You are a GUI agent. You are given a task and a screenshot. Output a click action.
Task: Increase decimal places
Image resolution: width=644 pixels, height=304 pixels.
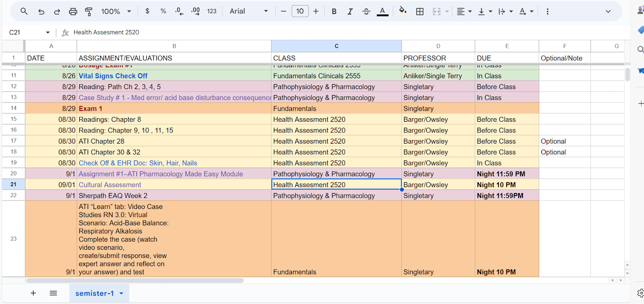tap(195, 12)
